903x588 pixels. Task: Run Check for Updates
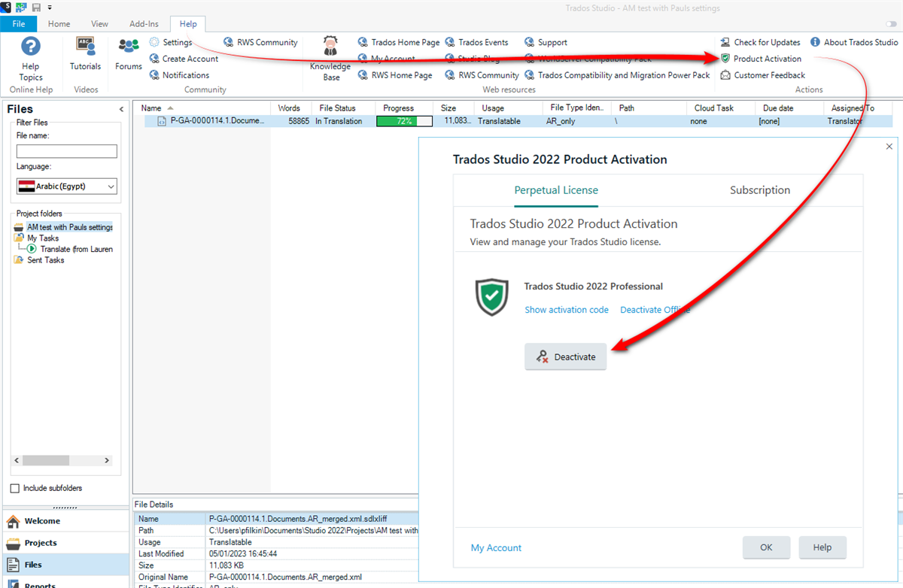pyautogui.click(x=760, y=42)
